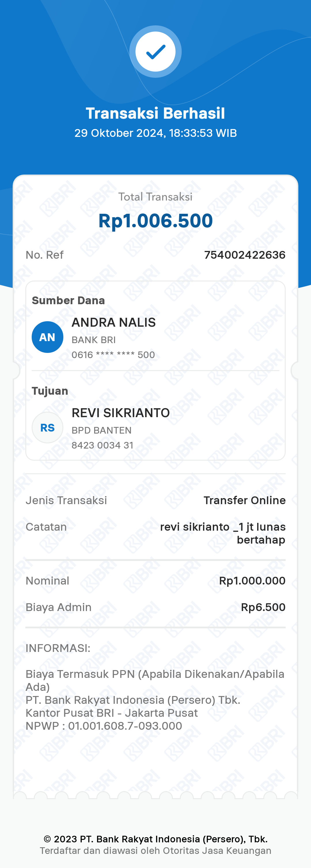Click the Transaksi Berhasil heading

155,113
